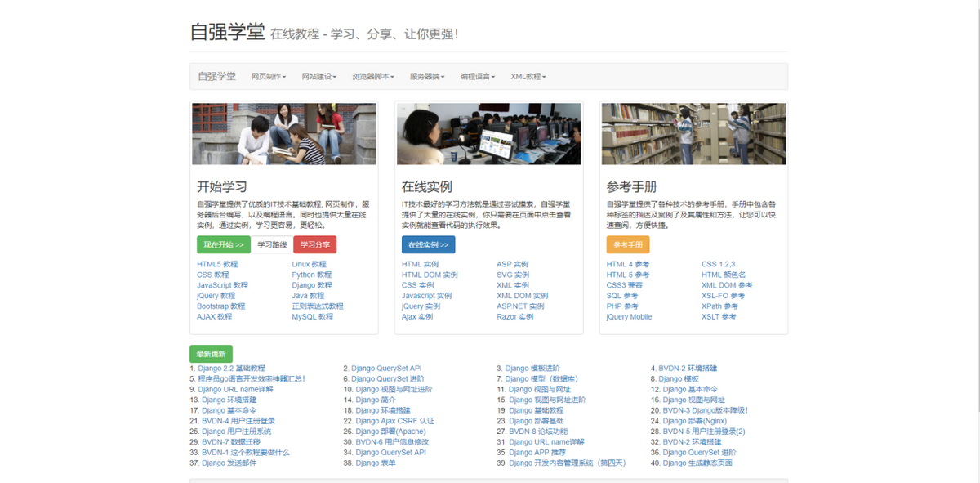Click the 学习路线 button
The image size is (980, 483).
pos(272,244)
